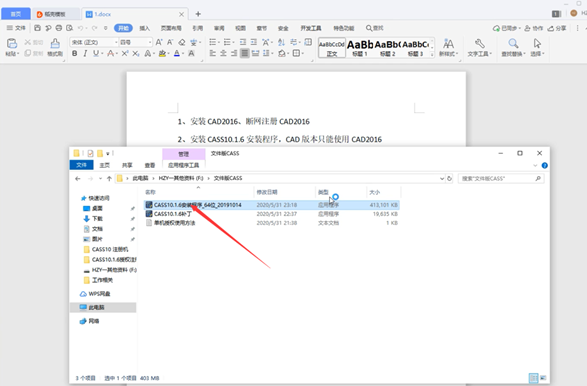This screenshot has width=587, height=386.
Task: Select the 正文 body style
Action: [x=332, y=48]
